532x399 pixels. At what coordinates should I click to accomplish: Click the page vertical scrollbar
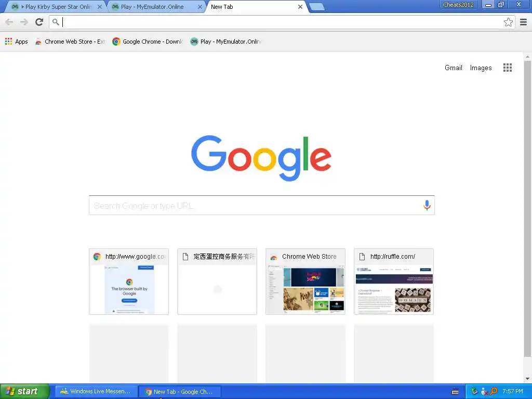coord(527,209)
